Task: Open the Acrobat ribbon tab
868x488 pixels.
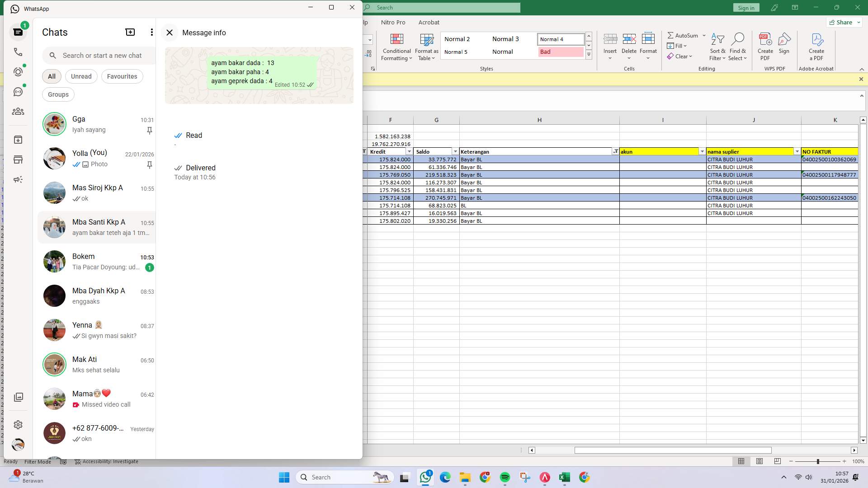Action: 429,22
